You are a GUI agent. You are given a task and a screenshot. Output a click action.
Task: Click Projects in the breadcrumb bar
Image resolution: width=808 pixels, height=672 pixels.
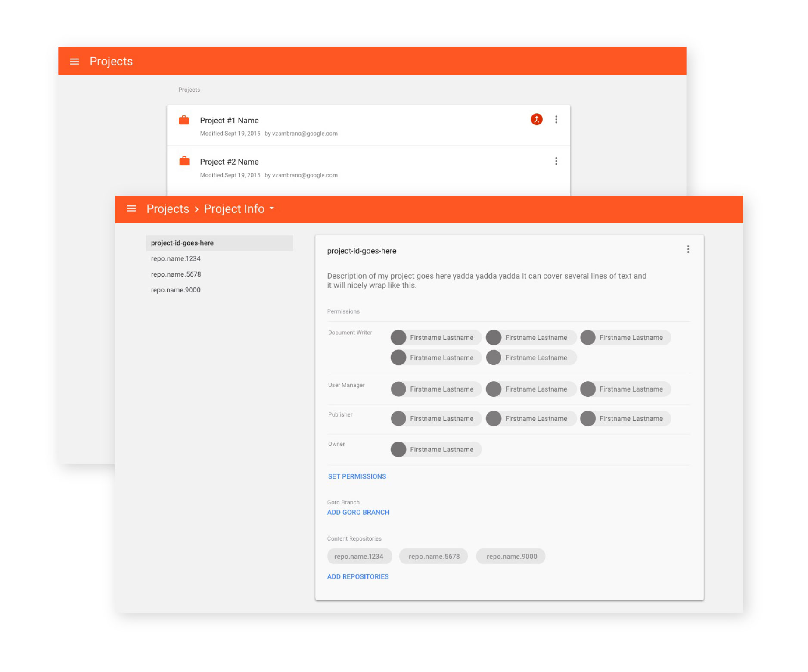point(168,208)
